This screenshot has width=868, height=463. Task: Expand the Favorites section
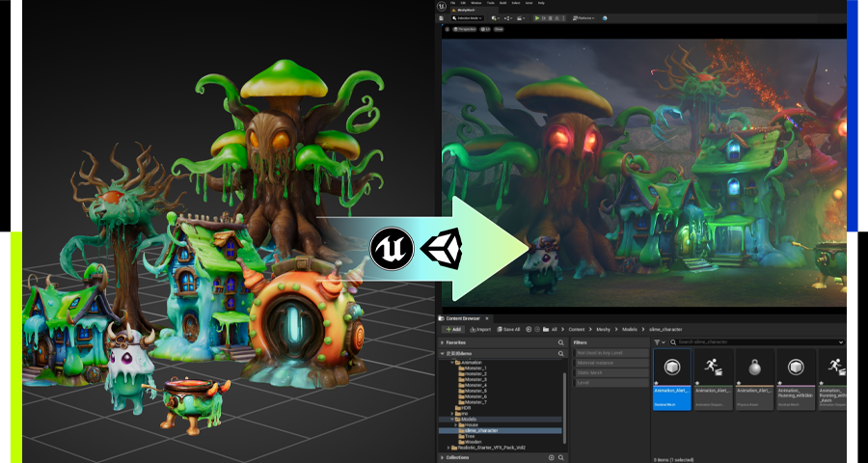click(x=443, y=342)
